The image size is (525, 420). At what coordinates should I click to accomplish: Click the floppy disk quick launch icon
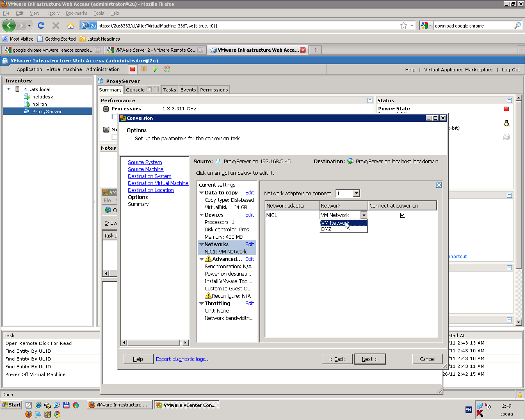(66, 405)
